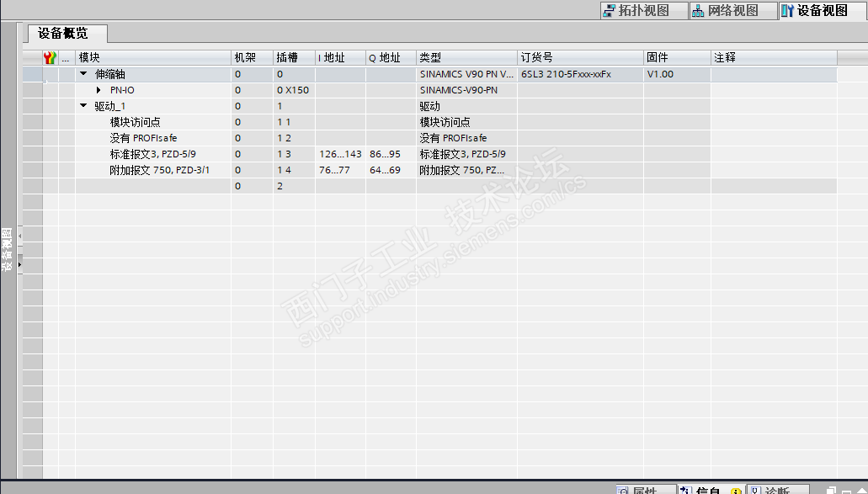
Task: Open the 信息 tab in the bottom panel
Action: pyautogui.click(x=711, y=490)
